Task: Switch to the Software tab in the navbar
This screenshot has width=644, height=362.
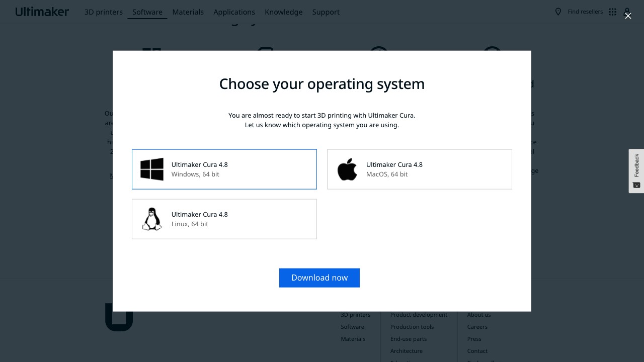Action: [147, 12]
